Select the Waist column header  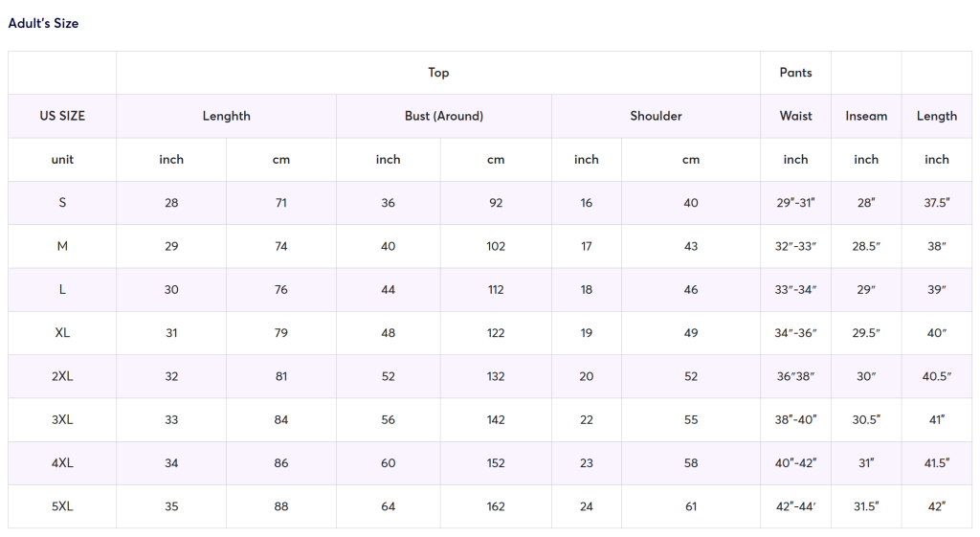pyautogui.click(x=795, y=116)
